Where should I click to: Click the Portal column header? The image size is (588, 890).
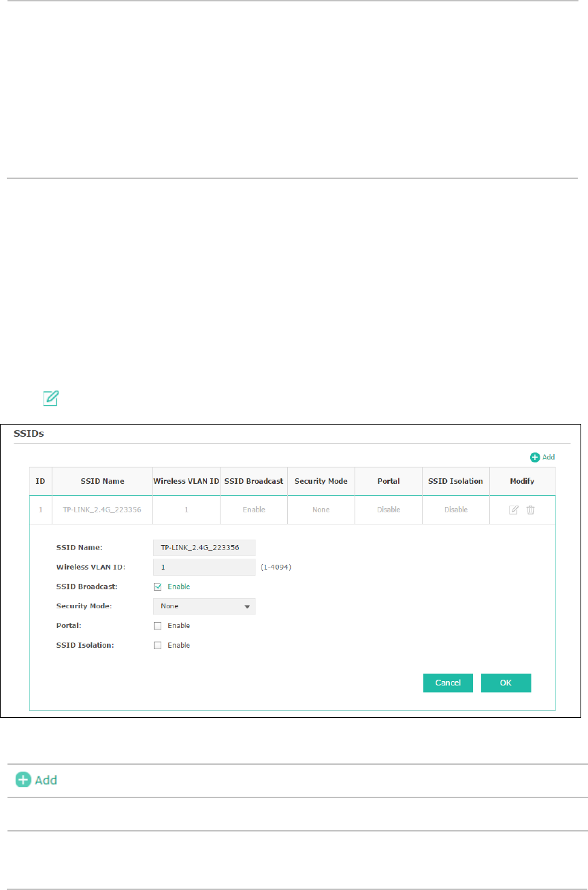(x=388, y=481)
